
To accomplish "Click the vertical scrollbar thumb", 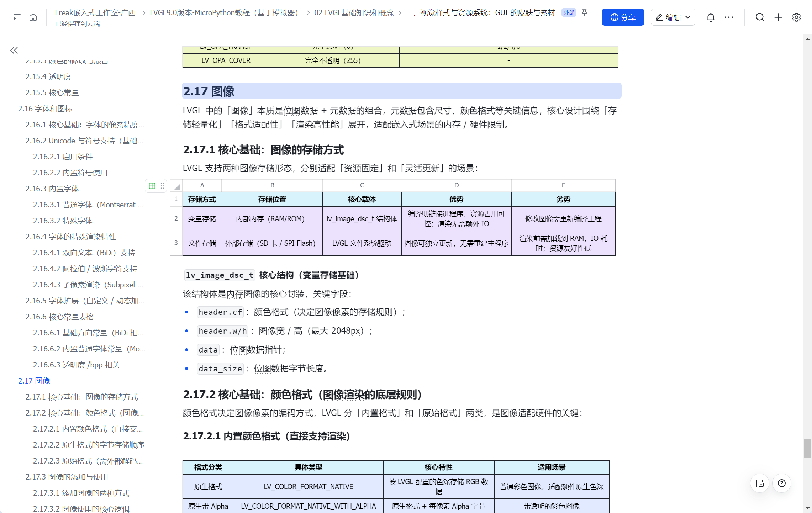I will coord(807,448).
